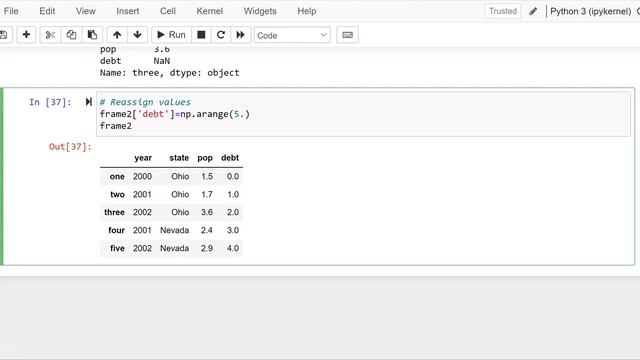640x360 pixels.
Task: Open the Help menu
Action: [307, 11]
